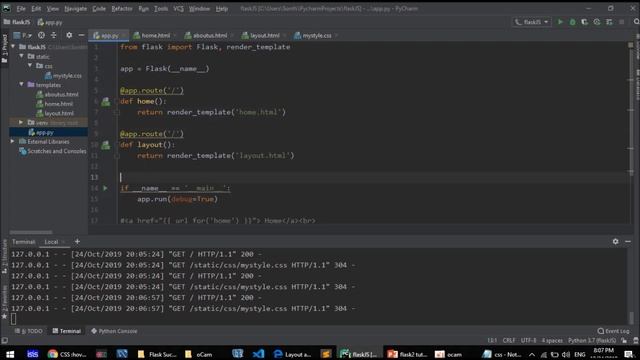Viewport: 640px width, 360px height.
Task: Open the TODO tool window button
Action: point(29,331)
